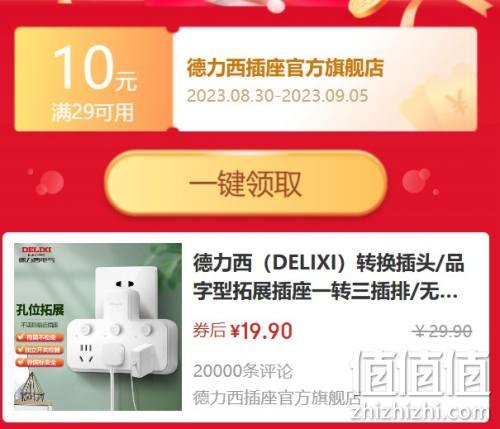Click the gold coin decoration at top
This screenshot has height=429, width=500.
369,7
